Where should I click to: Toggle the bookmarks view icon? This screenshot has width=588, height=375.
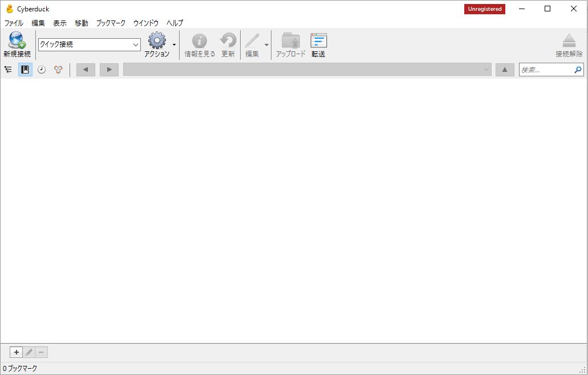click(25, 70)
